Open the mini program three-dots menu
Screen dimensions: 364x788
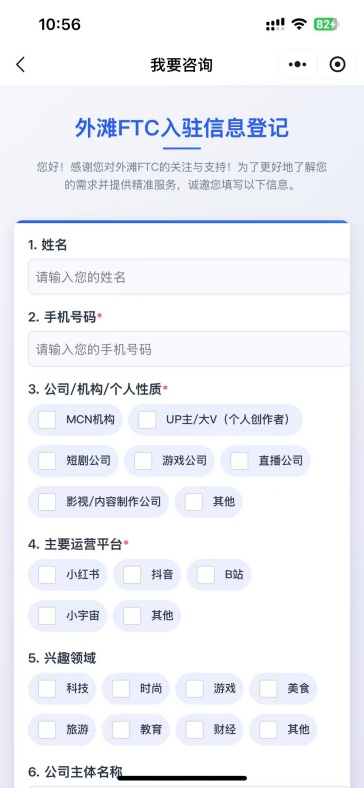(x=297, y=65)
